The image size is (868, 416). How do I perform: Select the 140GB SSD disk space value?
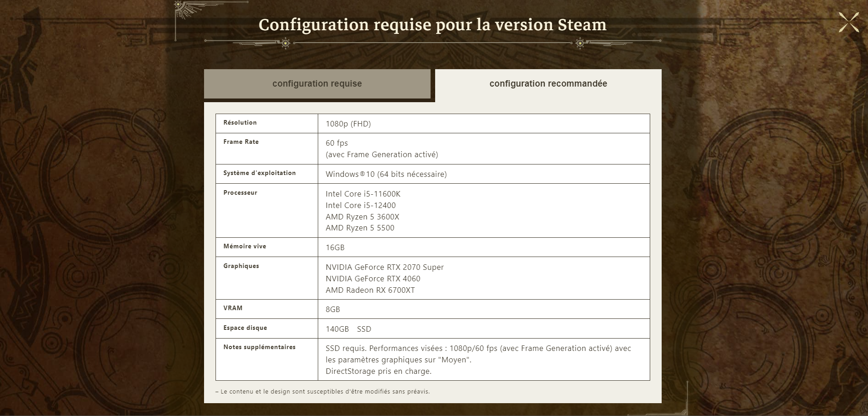(x=348, y=328)
